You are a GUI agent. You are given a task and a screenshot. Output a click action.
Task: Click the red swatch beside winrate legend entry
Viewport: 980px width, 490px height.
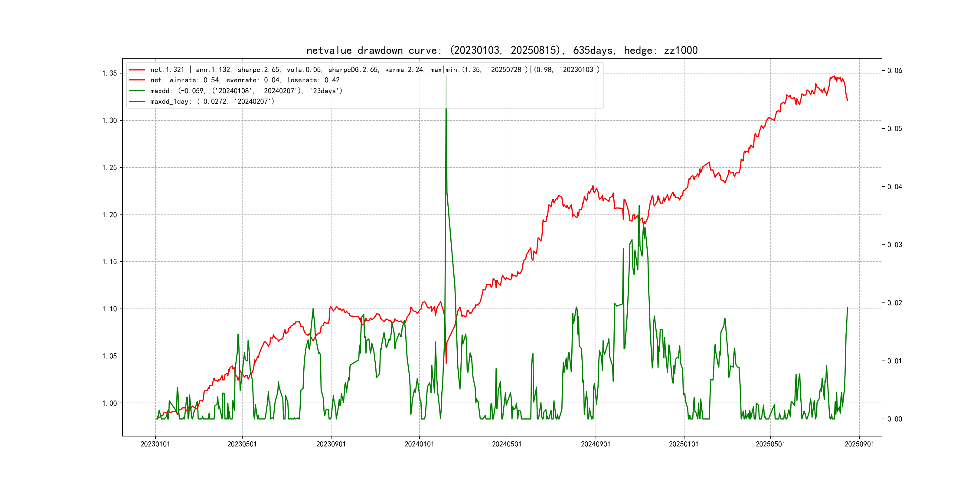tap(137, 80)
